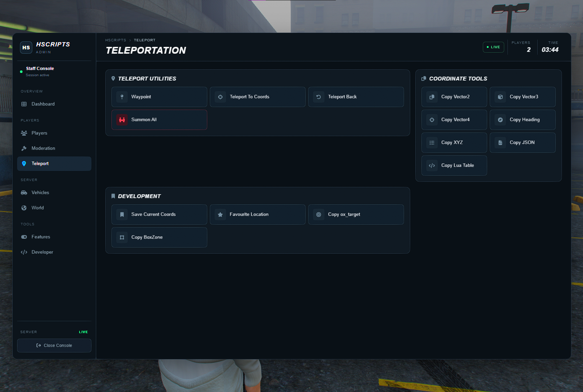Click the Copy Lua Table label

(x=457, y=166)
